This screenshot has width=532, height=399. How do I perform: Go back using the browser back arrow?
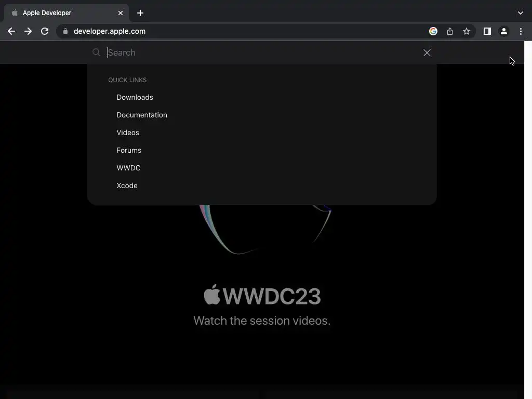(11, 31)
